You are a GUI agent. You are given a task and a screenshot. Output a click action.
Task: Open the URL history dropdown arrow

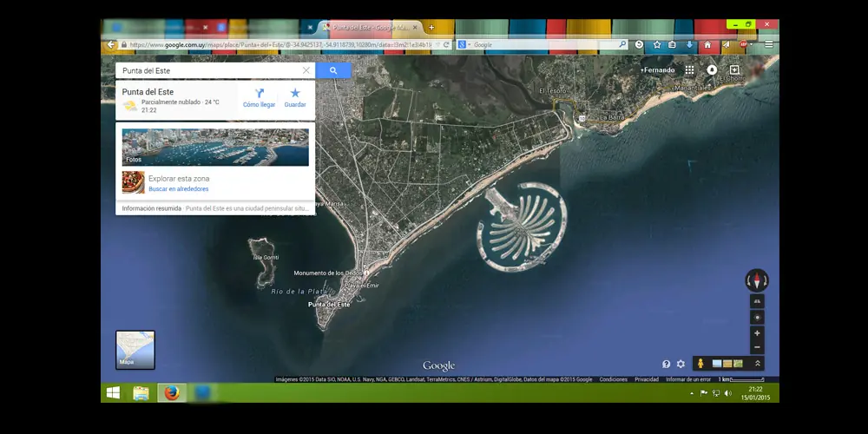[x=437, y=45]
